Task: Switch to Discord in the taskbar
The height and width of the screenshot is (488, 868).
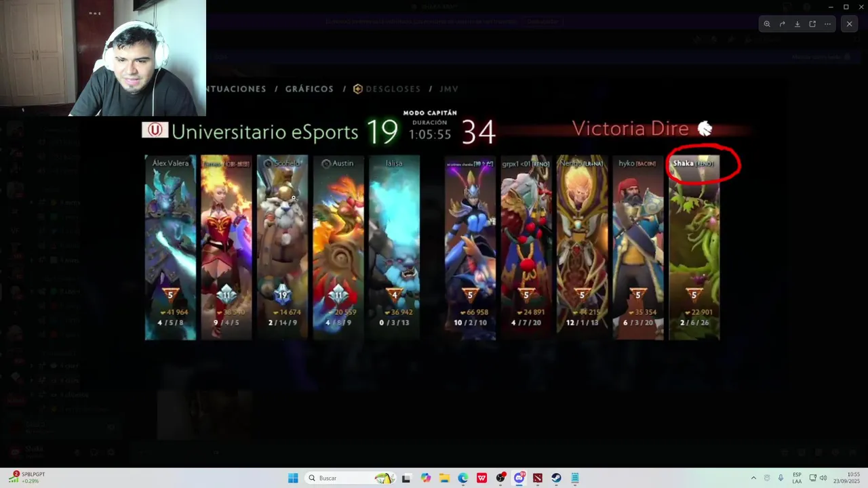Action: 519,478
